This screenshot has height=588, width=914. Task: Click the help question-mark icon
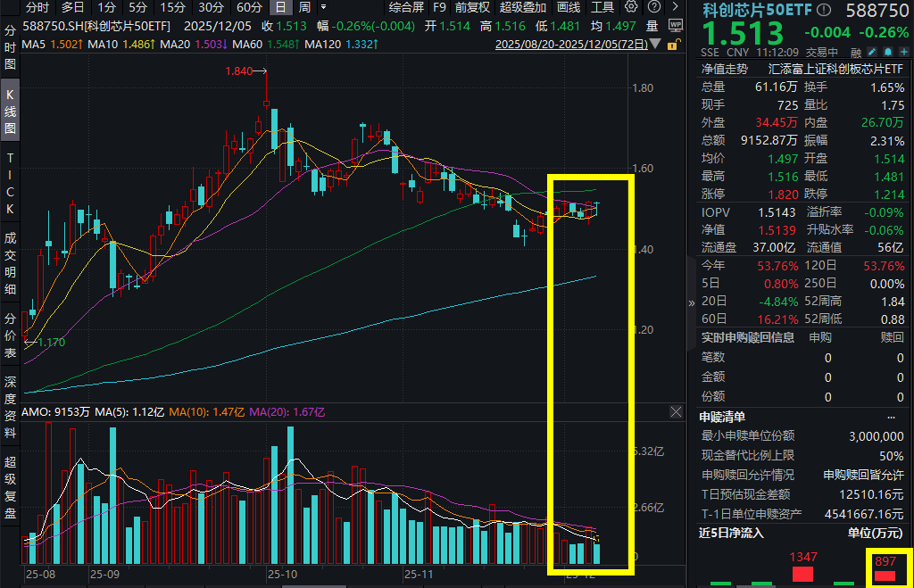click(x=653, y=6)
